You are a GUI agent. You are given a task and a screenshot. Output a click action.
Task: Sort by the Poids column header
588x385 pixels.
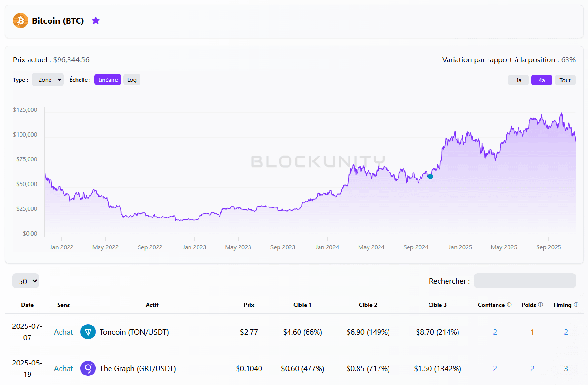[529, 305]
